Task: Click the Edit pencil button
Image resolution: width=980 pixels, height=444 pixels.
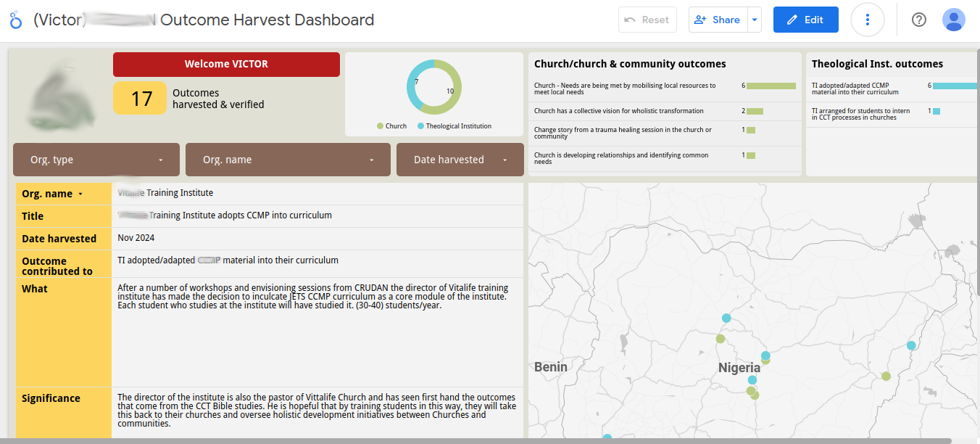Action: coord(805,20)
